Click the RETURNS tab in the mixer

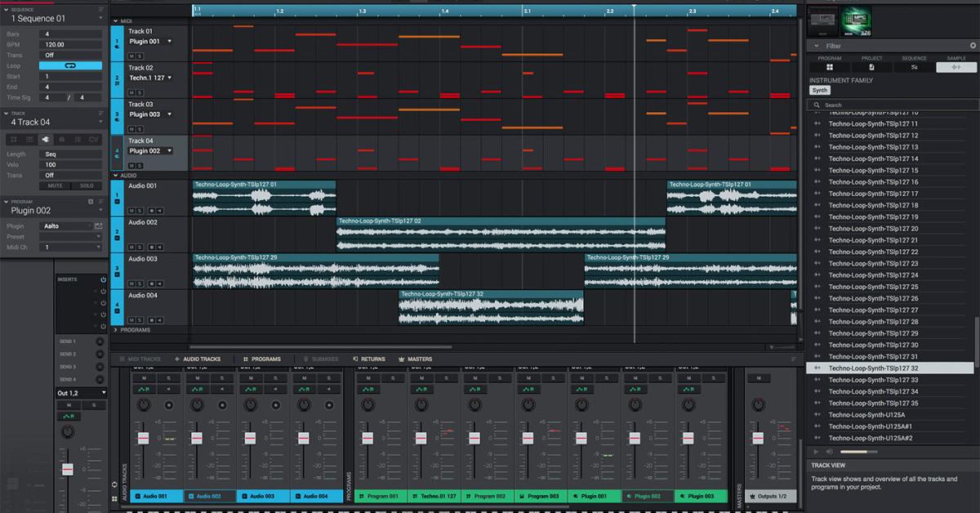(368, 359)
